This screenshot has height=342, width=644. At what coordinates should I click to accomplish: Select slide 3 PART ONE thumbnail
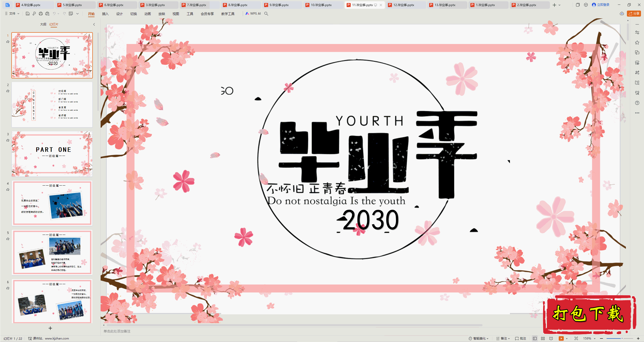point(52,154)
